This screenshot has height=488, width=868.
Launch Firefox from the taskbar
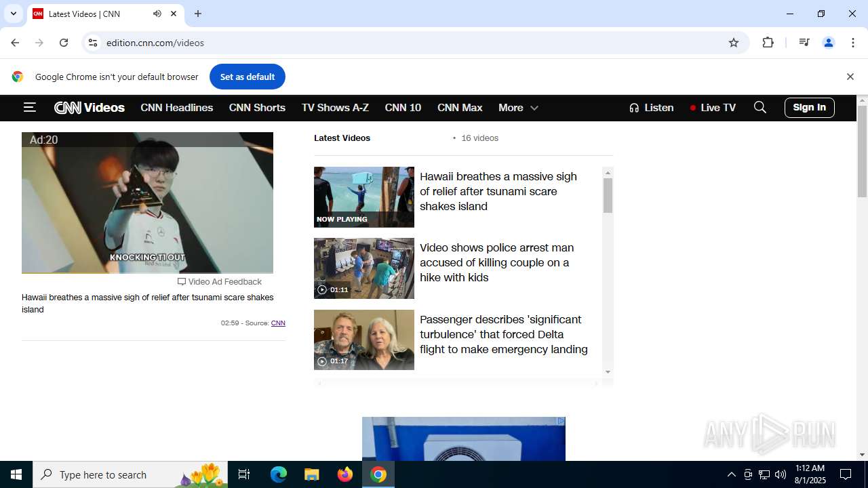tap(345, 474)
